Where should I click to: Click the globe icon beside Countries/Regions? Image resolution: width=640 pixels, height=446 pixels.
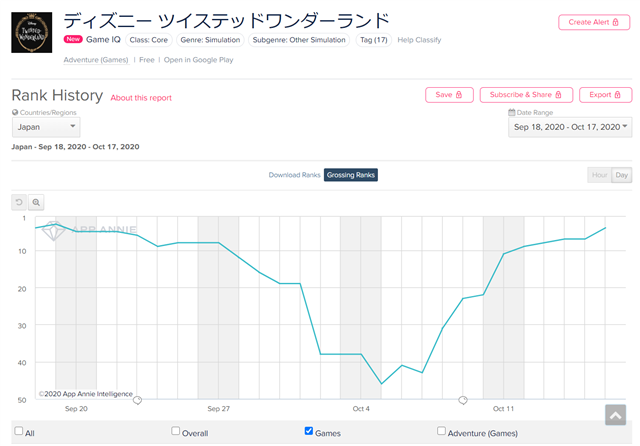coord(15,112)
